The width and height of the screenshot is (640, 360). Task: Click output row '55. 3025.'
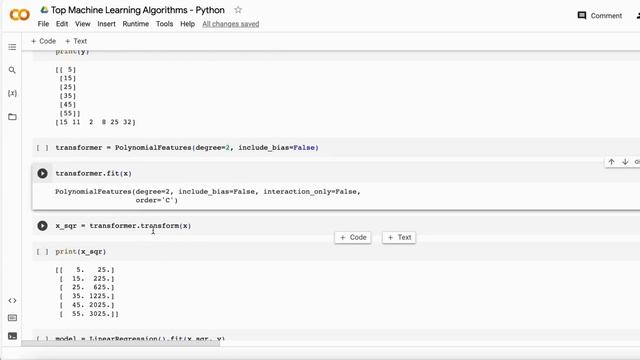(89, 314)
